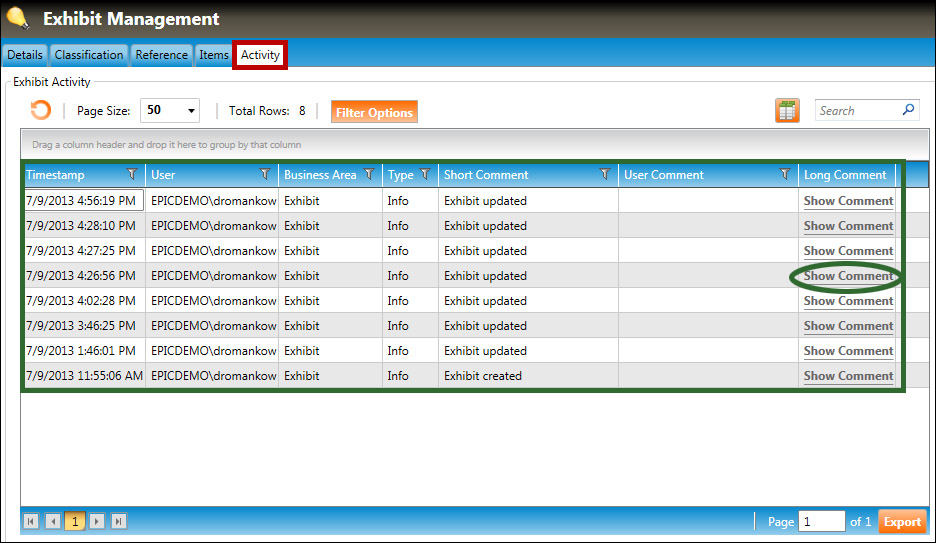Open Type column filter icon
The height and width of the screenshot is (543, 936).
[x=425, y=175]
